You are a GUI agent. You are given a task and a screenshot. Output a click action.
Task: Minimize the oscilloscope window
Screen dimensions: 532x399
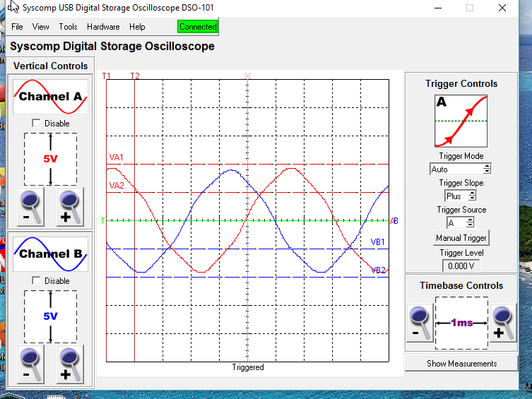click(438, 8)
